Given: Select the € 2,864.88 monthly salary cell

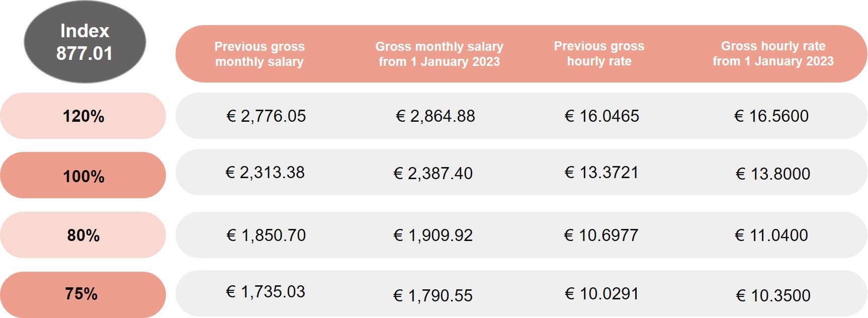Looking at the screenshot, I should tap(436, 116).
